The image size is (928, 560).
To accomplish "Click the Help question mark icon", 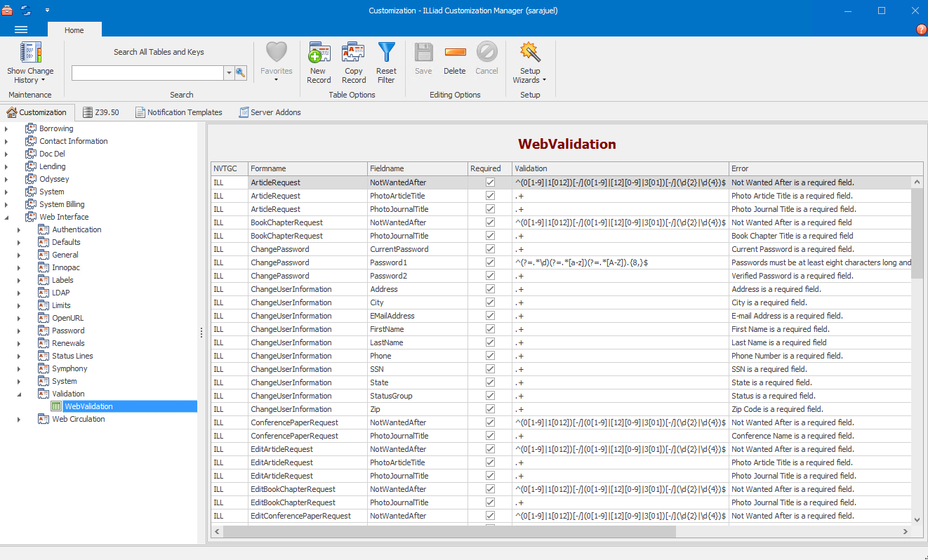I will click(921, 29).
